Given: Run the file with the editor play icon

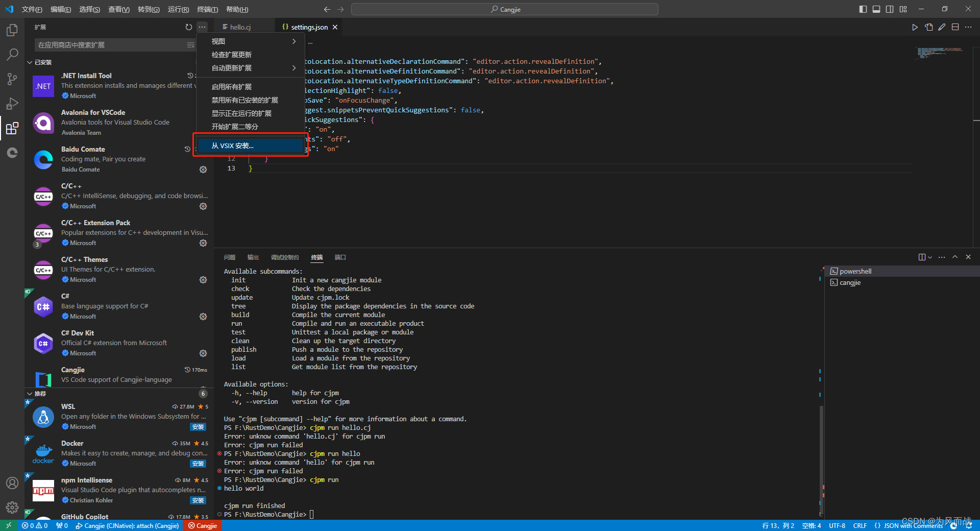Looking at the screenshot, I should pos(915,27).
